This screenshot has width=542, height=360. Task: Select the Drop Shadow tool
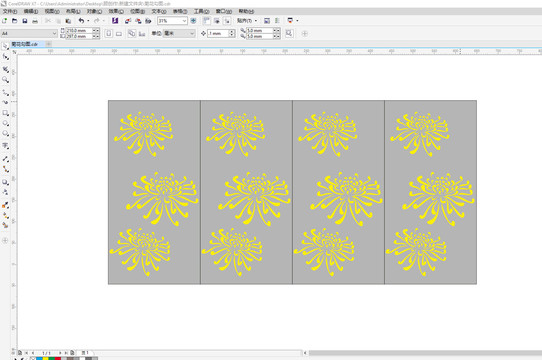point(5,182)
